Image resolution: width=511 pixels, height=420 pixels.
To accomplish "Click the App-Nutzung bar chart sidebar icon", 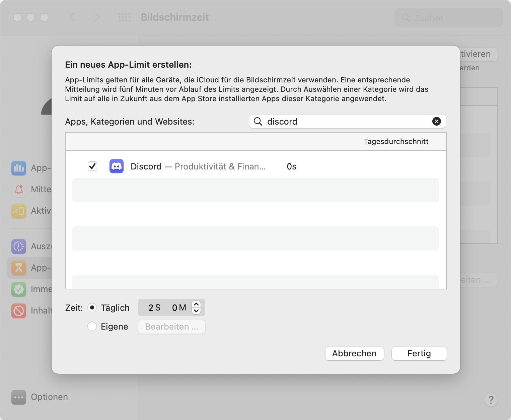I will [x=19, y=168].
